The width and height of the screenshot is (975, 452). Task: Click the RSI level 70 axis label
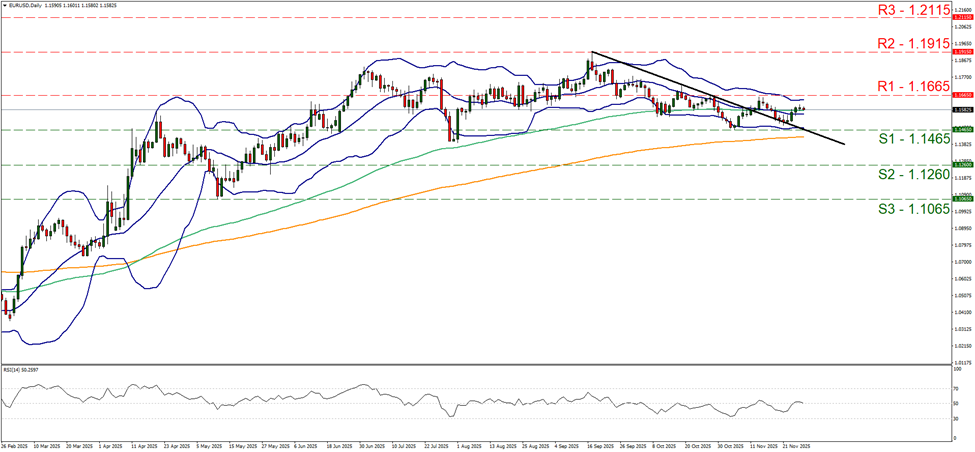pos(957,387)
